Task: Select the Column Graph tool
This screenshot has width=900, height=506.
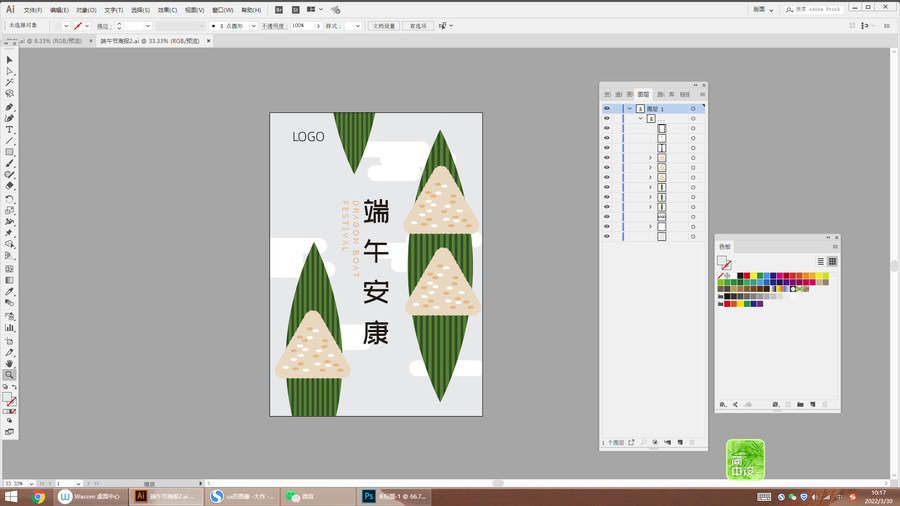Action: click(x=9, y=328)
